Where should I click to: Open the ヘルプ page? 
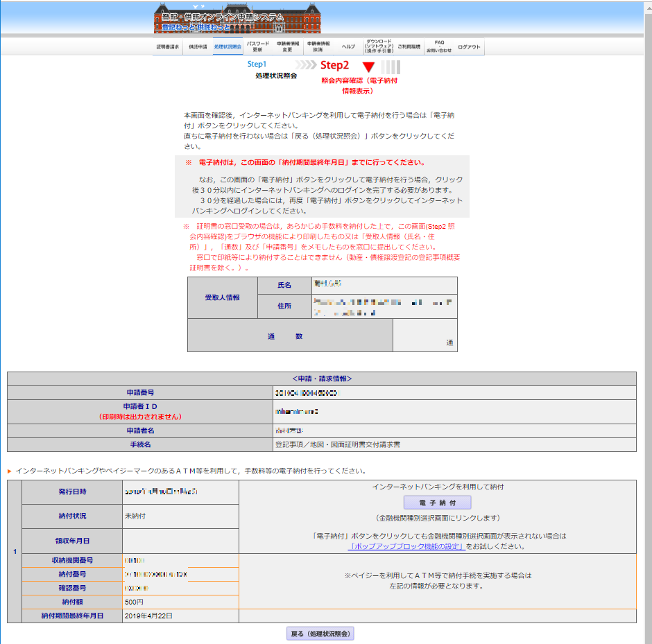tap(348, 46)
